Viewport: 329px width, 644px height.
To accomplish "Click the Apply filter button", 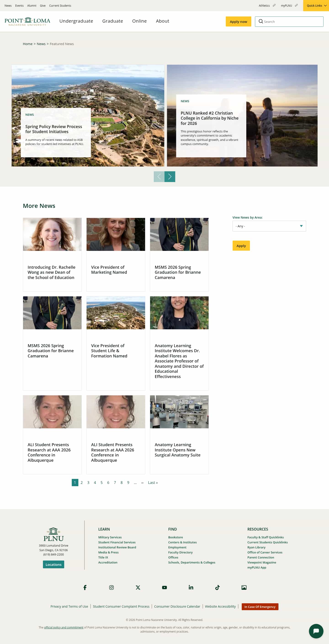I will tap(241, 246).
